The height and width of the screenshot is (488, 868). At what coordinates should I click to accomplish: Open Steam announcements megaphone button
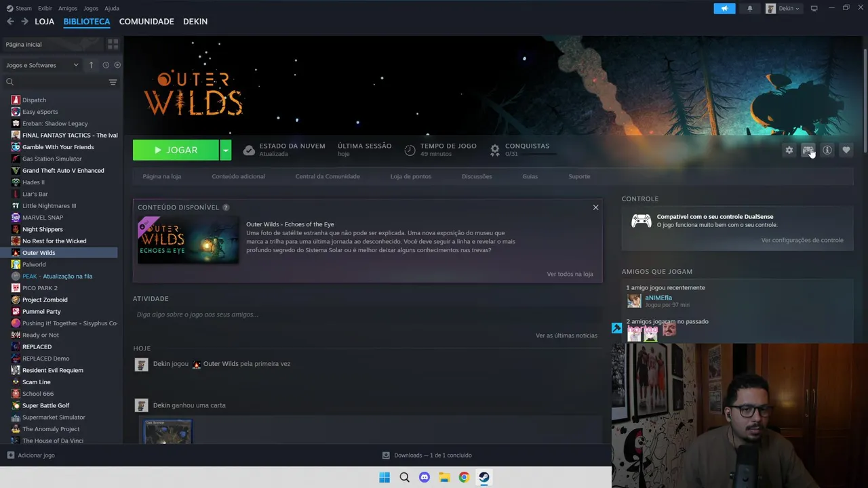coord(724,8)
